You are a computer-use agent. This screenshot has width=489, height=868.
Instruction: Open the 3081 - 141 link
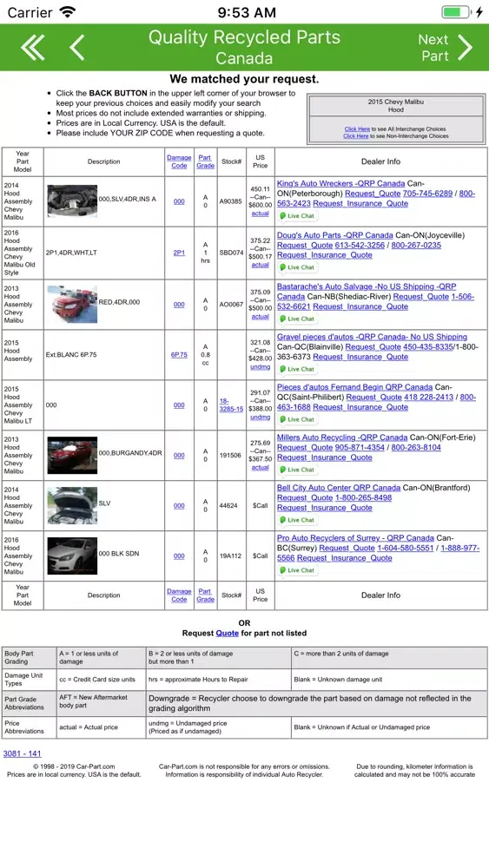[23, 754]
